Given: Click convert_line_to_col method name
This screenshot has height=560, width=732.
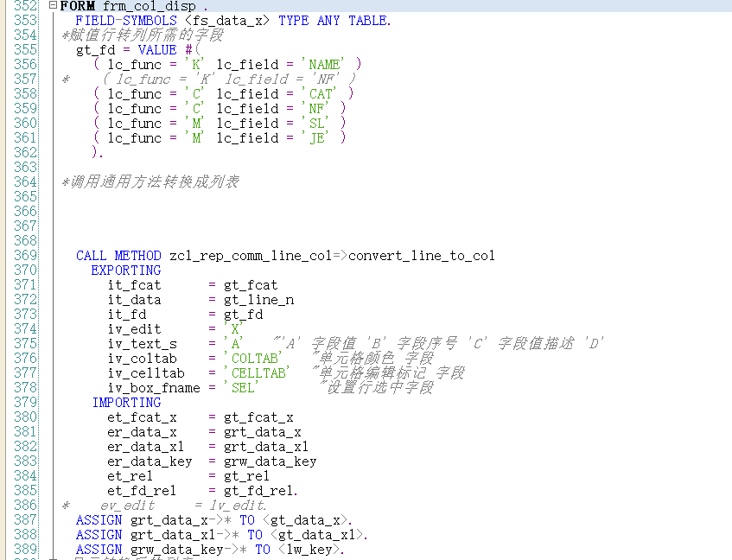Looking at the screenshot, I should (422, 255).
